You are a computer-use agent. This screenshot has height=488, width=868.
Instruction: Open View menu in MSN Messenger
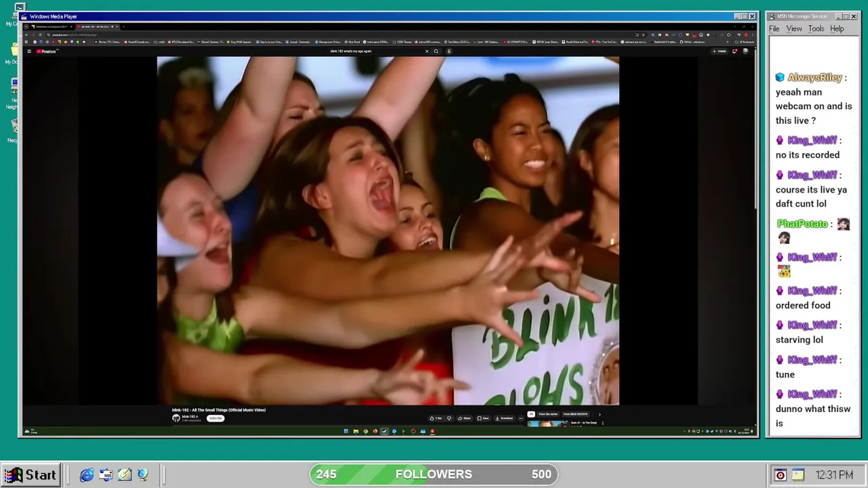click(x=794, y=28)
